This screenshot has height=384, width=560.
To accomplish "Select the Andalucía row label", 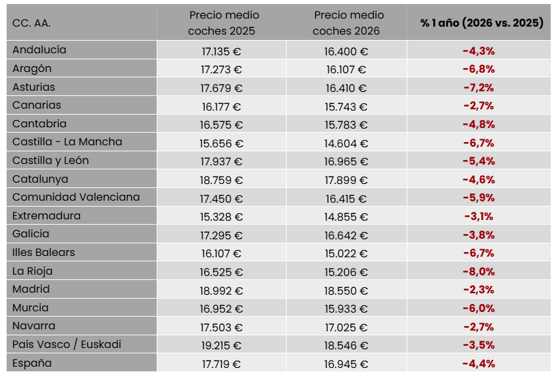I will pos(39,50).
